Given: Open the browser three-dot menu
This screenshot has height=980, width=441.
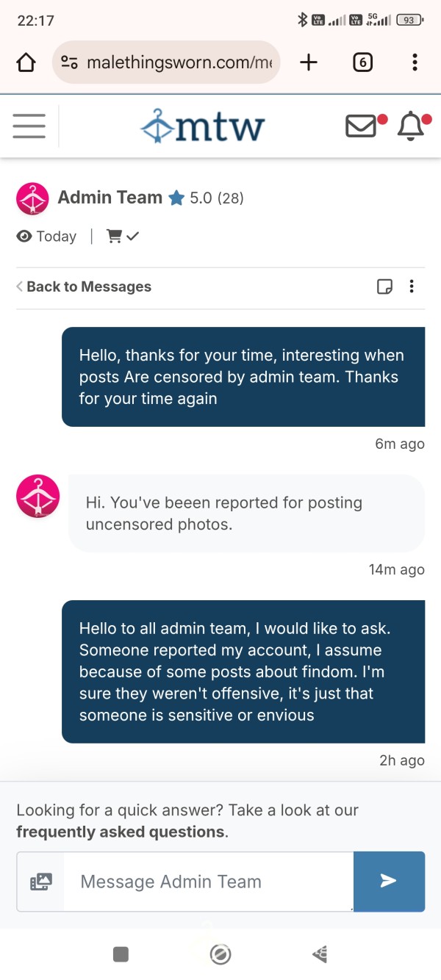Looking at the screenshot, I should (x=415, y=62).
